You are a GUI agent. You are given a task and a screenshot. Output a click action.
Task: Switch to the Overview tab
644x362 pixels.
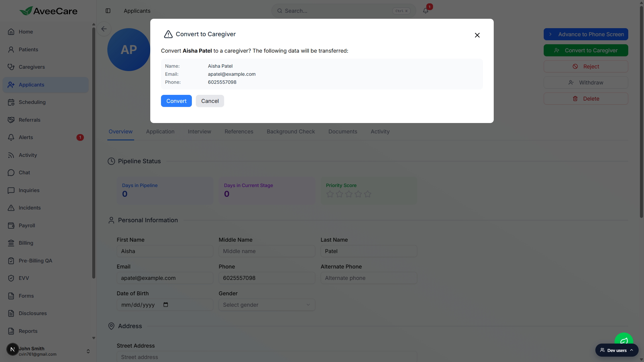(x=120, y=132)
